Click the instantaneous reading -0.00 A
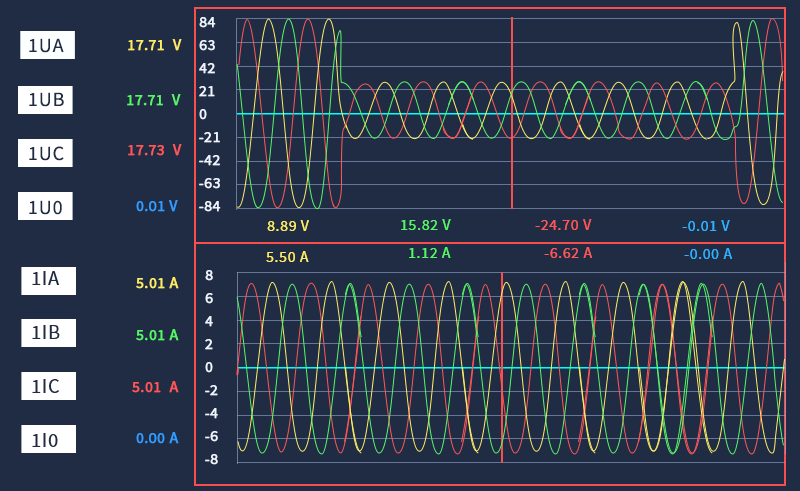 coord(708,254)
